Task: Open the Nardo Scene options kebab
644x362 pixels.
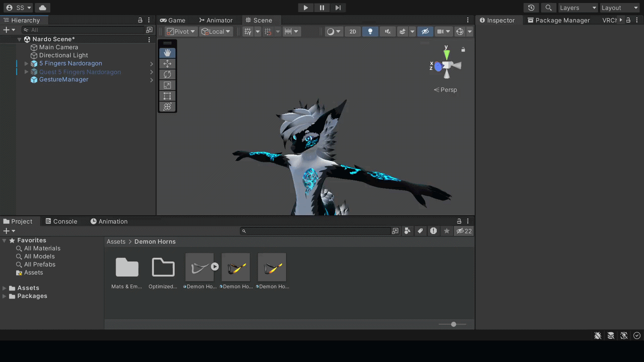Action: [x=149, y=39]
